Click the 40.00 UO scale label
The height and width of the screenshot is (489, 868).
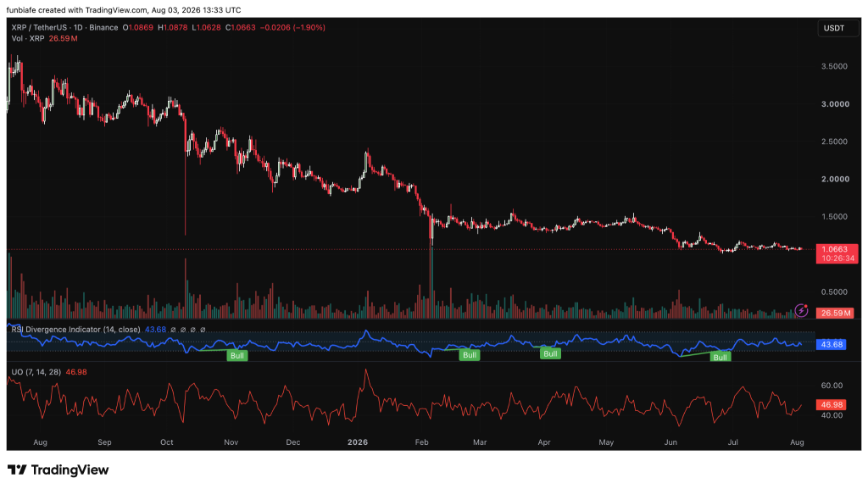(832, 415)
